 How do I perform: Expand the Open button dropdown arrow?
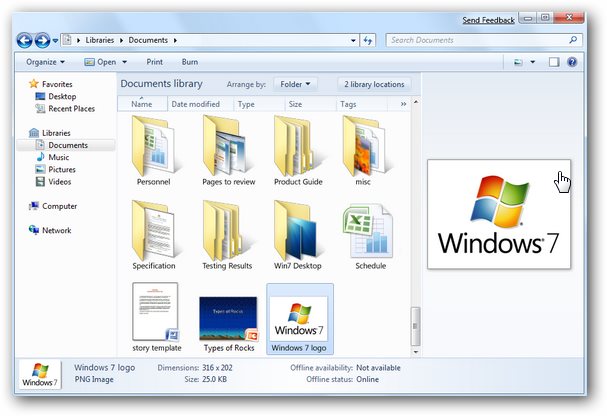pos(125,62)
